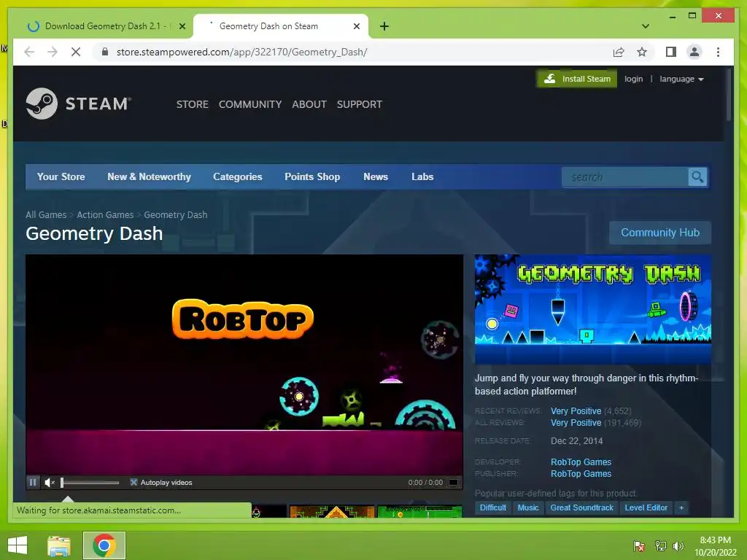Open Action Center flag icon
Viewport: 747px width, 560px height.
pyautogui.click(x=638, y=545)
